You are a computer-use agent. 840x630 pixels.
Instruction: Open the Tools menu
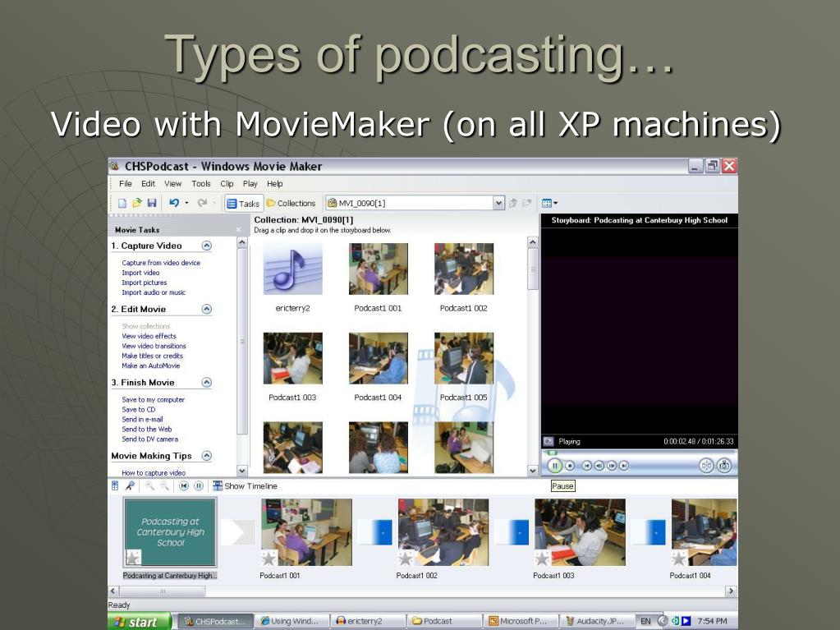pos(201,184)
